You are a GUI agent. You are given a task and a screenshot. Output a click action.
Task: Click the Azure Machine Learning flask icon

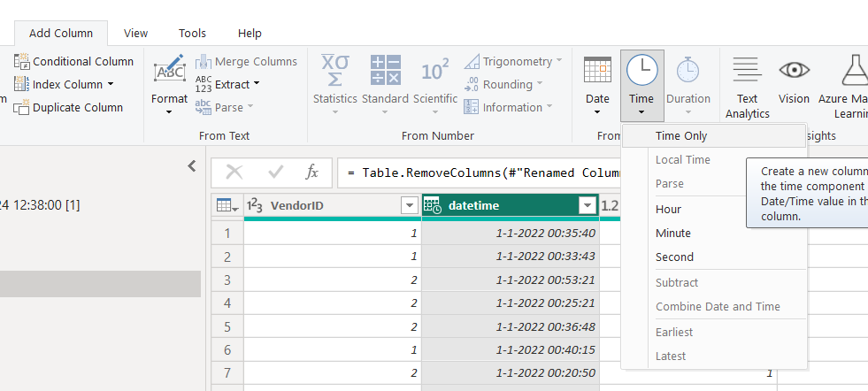[x=850, y=71]
